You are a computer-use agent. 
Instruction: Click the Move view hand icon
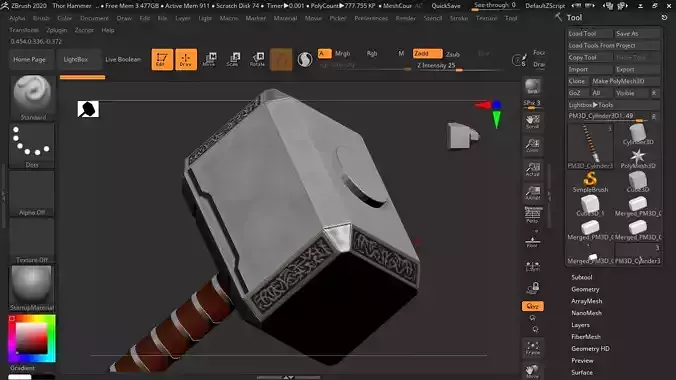[x=532, y=371]
